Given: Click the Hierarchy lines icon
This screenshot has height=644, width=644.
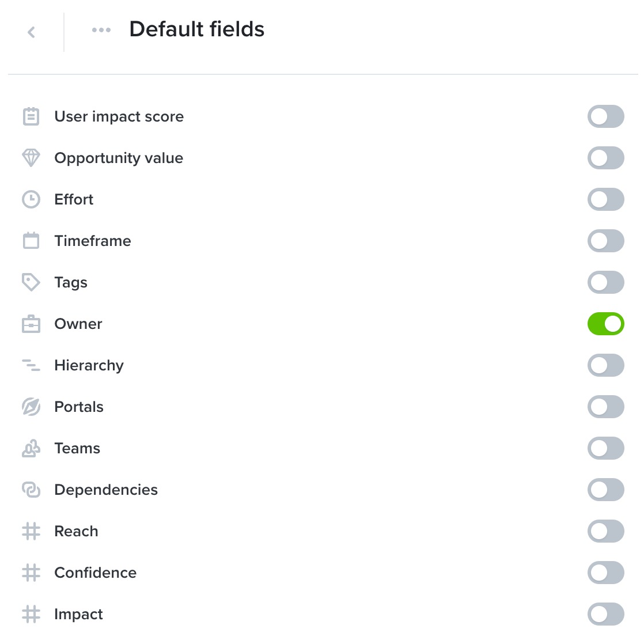Looking at the screenshot, I should 31,365.
